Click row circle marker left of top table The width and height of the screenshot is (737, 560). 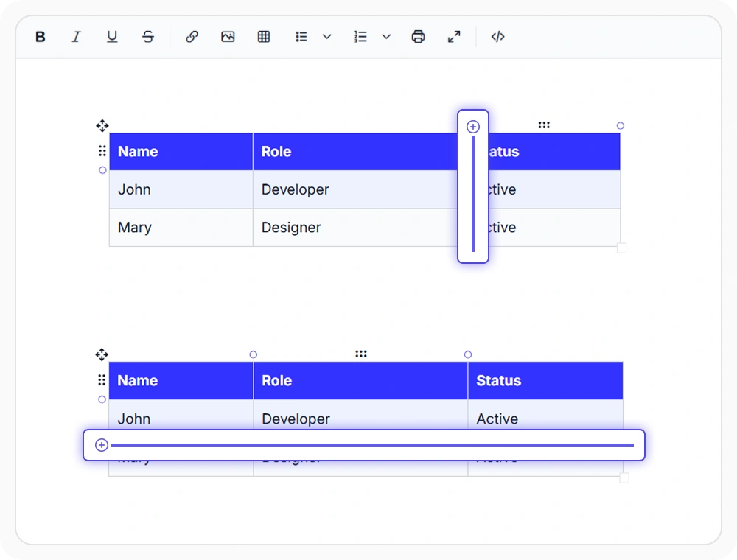pyautogui.click(x=102, y=170)
